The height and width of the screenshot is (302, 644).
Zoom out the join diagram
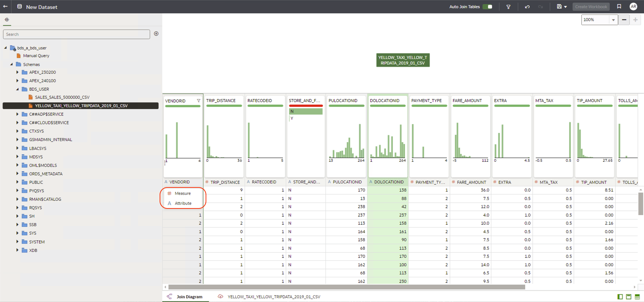(624, 20)
